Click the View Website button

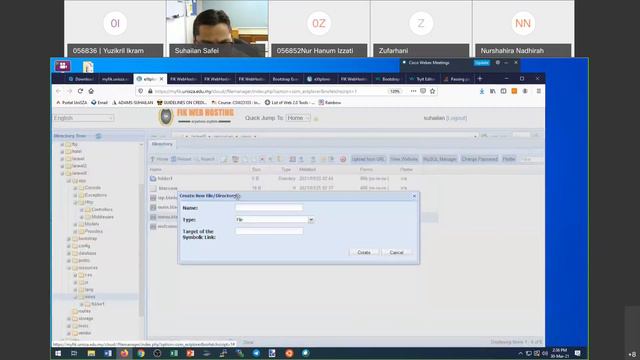pos(404,159)
